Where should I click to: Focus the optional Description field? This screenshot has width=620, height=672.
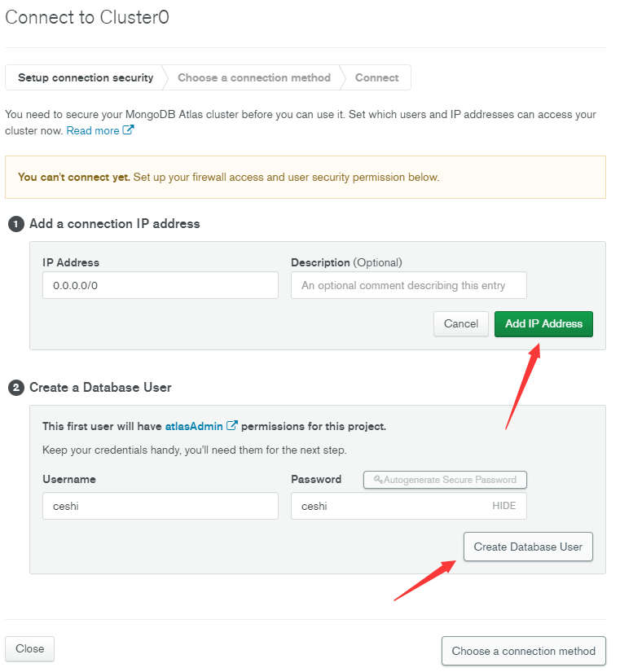coord(409,285)
